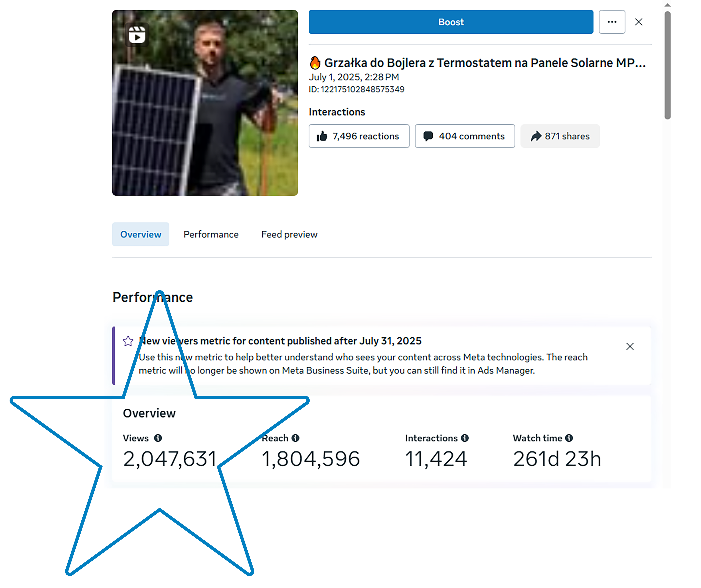
Task: View the 404 comments
Action: 465,136
